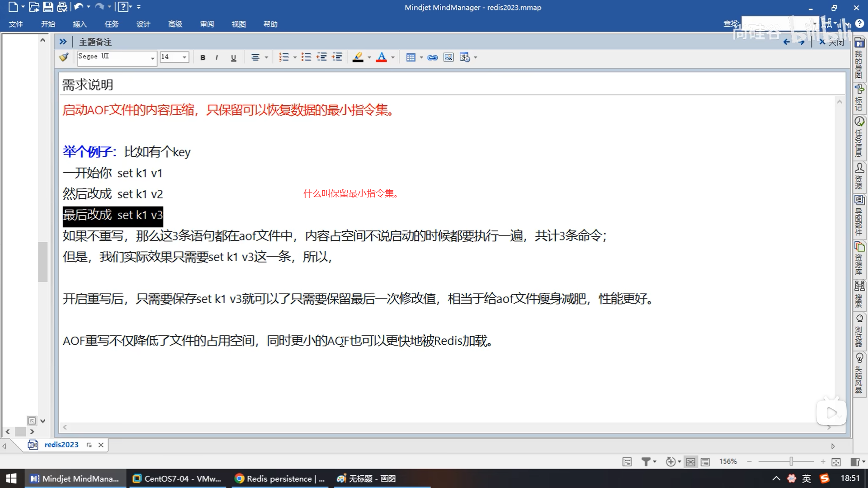Screen dimensions: 868x488
Task: Switch to the redis2023 document tab
Action: click(61, 445)
